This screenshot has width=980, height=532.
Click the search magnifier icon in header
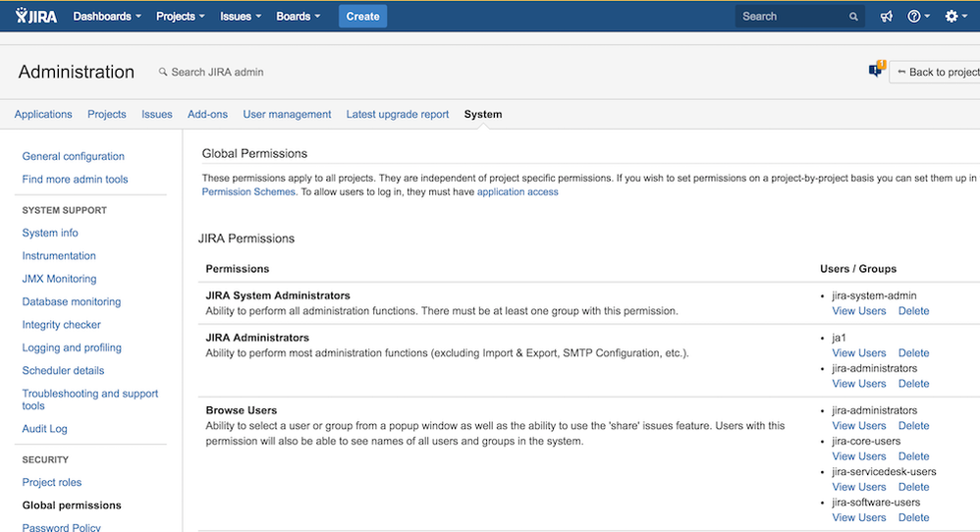[853, 17]
